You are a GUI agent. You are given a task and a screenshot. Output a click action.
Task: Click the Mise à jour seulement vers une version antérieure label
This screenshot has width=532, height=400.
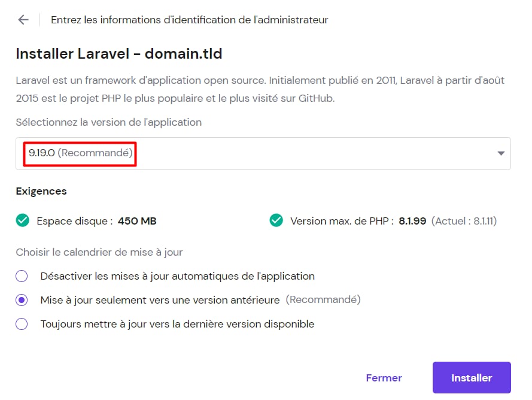160,300
